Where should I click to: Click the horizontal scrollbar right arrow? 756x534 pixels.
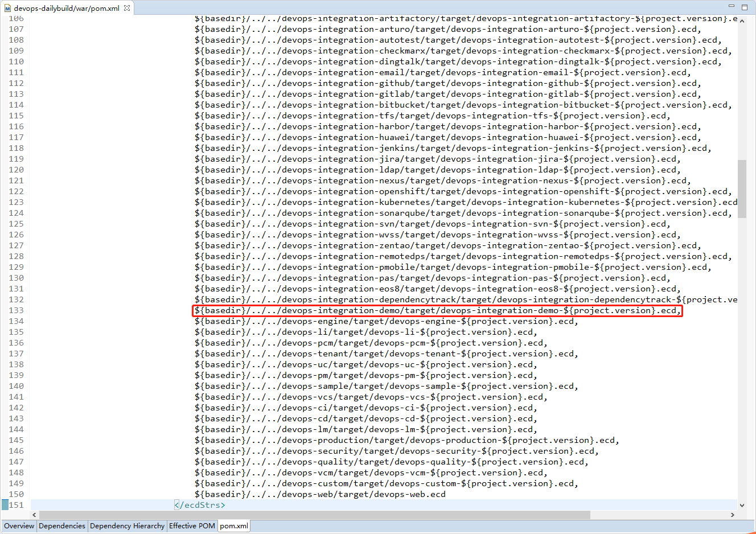tap(732, 515)
